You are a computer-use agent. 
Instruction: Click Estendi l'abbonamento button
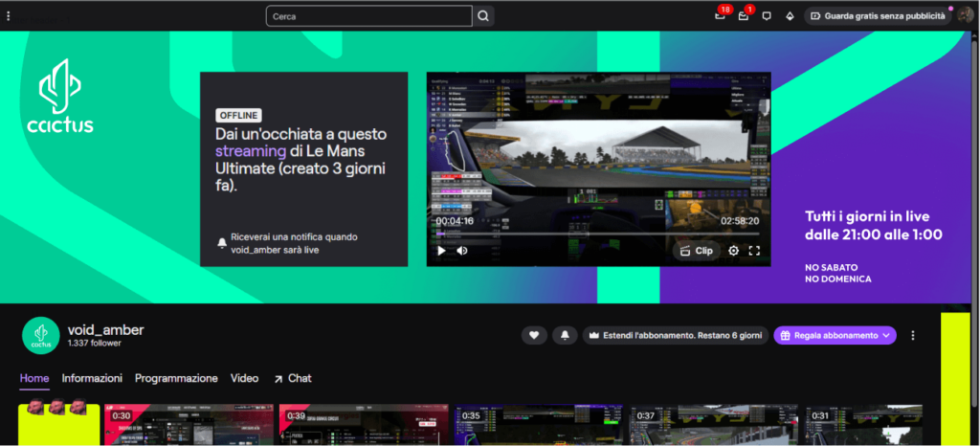click(x=676, y=335)
